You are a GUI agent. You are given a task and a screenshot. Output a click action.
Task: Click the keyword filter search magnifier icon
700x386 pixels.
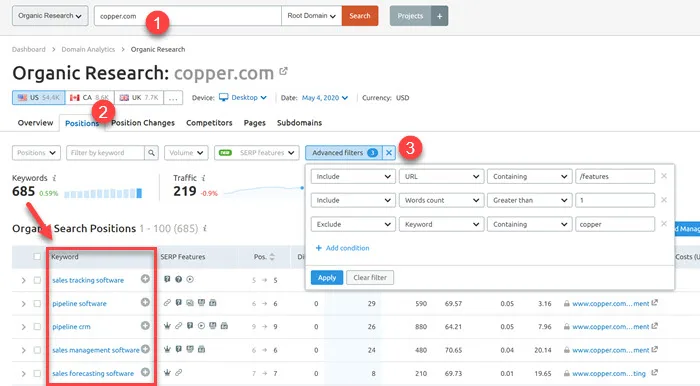tap(151, 153)
